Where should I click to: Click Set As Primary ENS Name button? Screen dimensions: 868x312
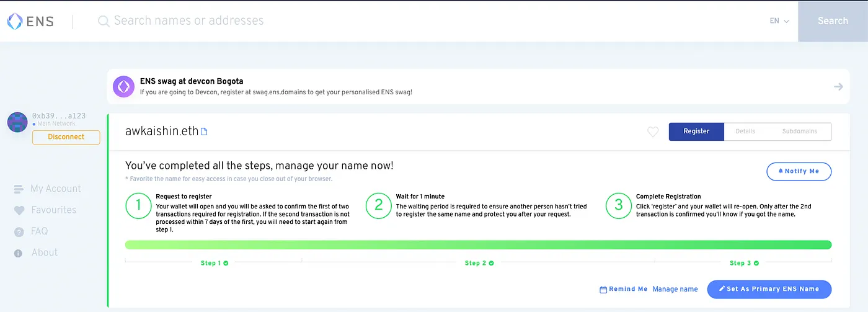click(769, 289)
